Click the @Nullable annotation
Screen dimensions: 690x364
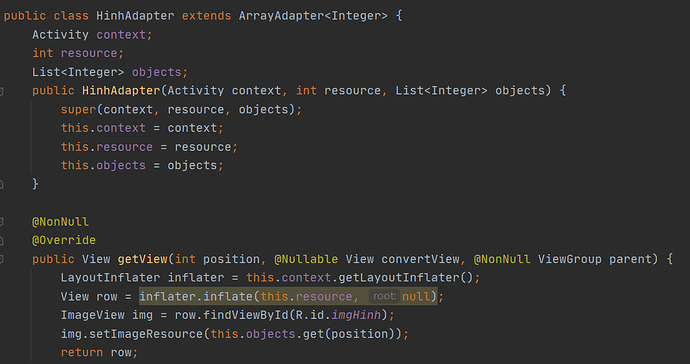pos(306,259)
